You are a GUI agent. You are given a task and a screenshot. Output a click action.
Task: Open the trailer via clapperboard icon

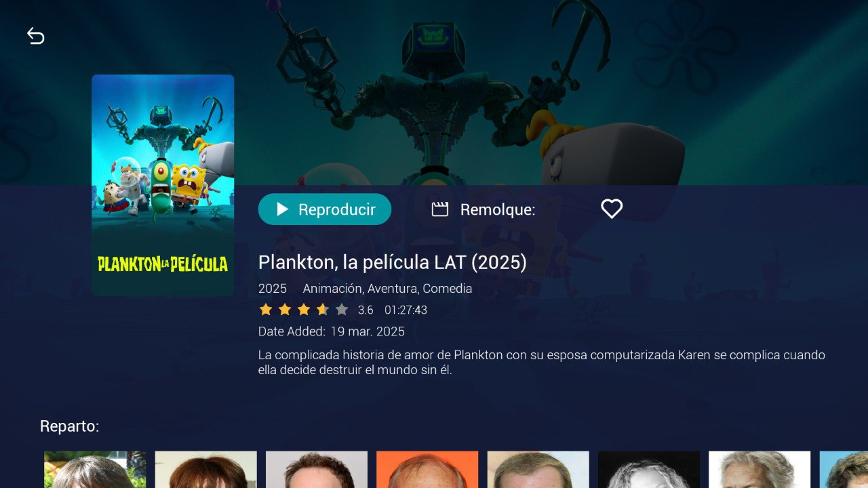coord(440,209)
